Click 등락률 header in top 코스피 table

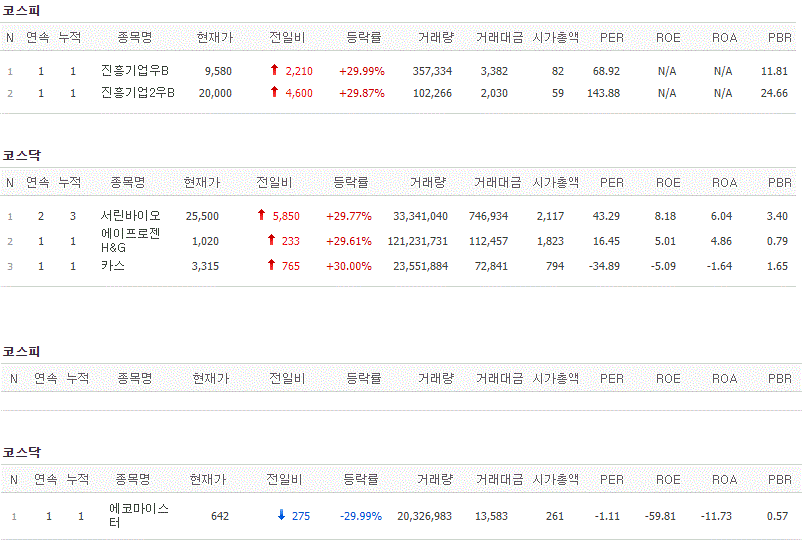point(364,37)
